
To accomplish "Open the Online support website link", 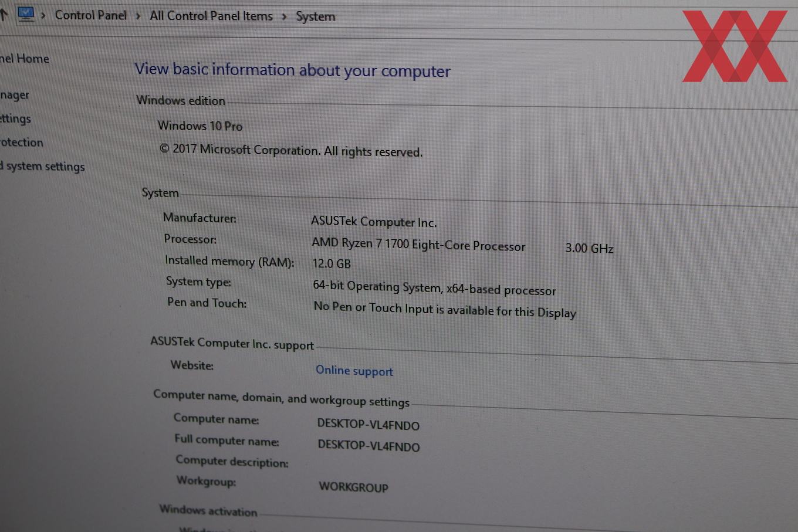I will pyautogui.click(x=354, y=371).
